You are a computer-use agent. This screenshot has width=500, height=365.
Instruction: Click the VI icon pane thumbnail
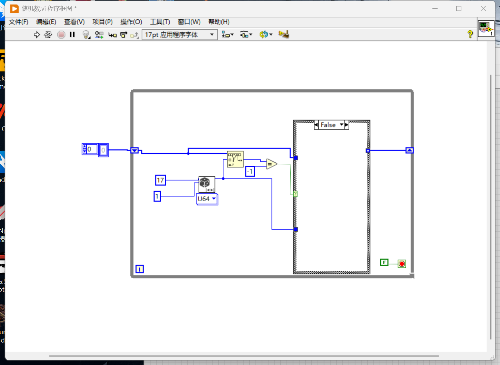(486, 29)
